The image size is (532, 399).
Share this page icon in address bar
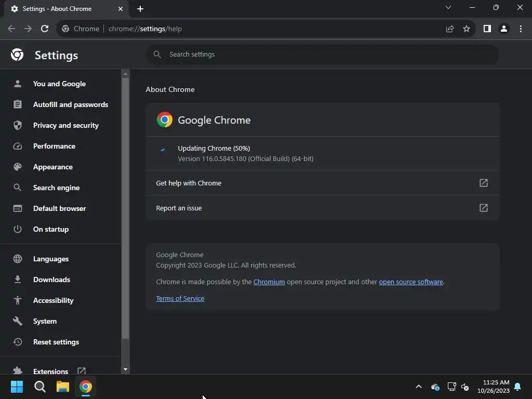click(x=450, y=29)
